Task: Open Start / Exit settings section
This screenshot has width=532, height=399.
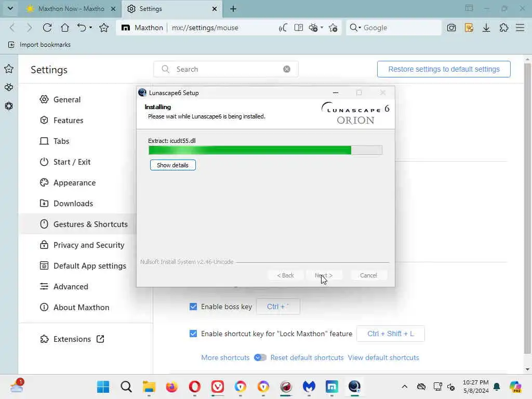Action: click(65, 162)
